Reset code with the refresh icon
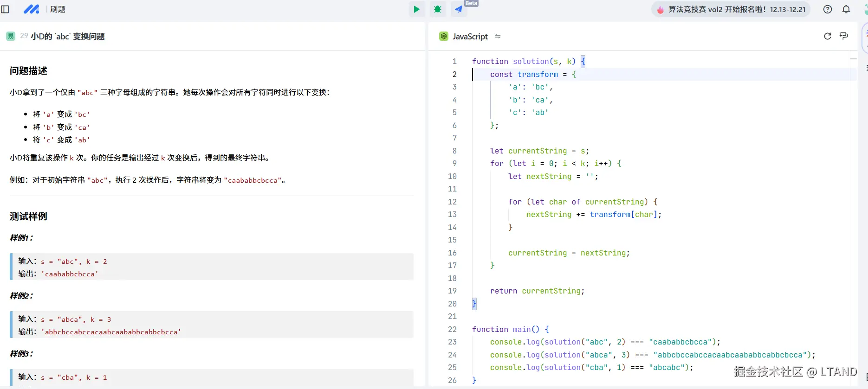The image size is (868, 389). (827, 36)
